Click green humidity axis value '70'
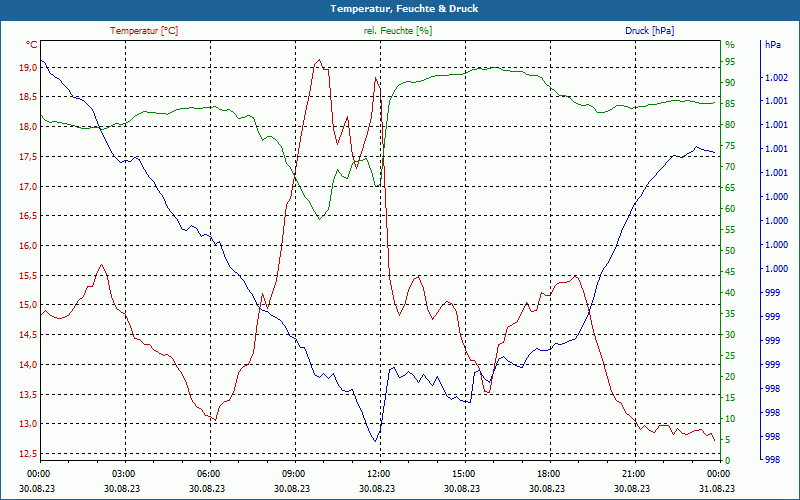Image resolution: width=800 pixels, height=500 pixels. (x=730, y=166)
